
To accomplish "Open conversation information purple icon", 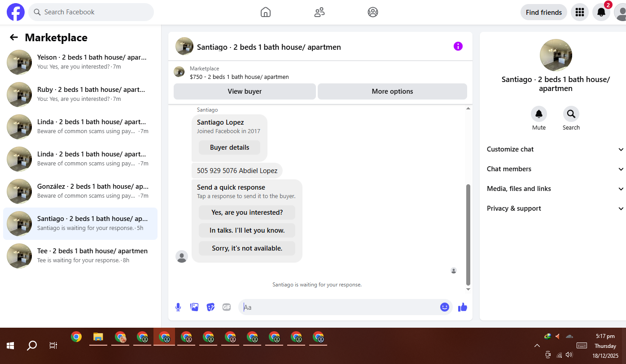I will (x=458, y=46).
